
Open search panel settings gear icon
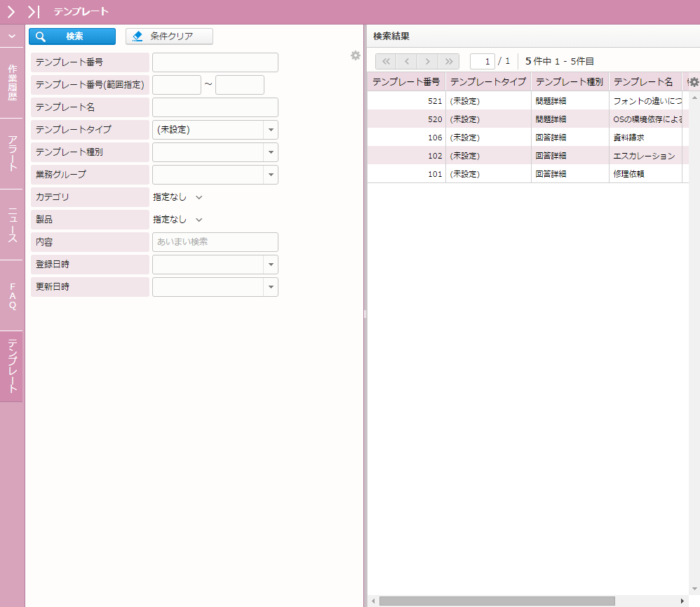356,55
